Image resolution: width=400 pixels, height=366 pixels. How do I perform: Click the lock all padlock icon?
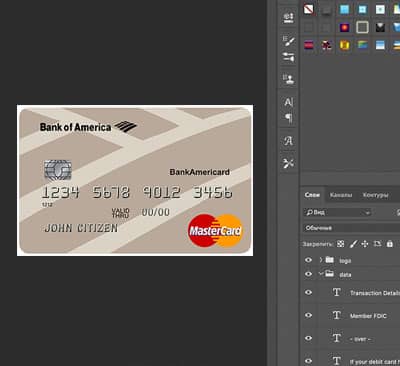(x=390, y=244)
